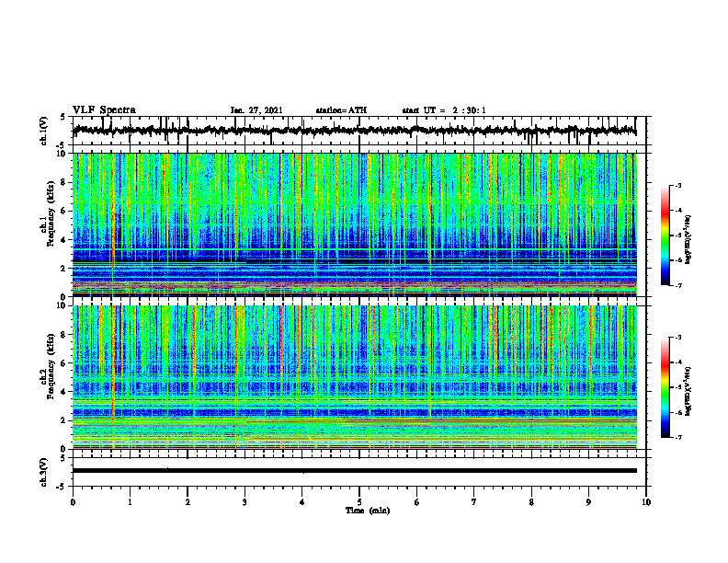Click the ch.1 "Frequency (kHz)" axis label
The height and width of the screenshot is (563, 728).
point(51,213)
